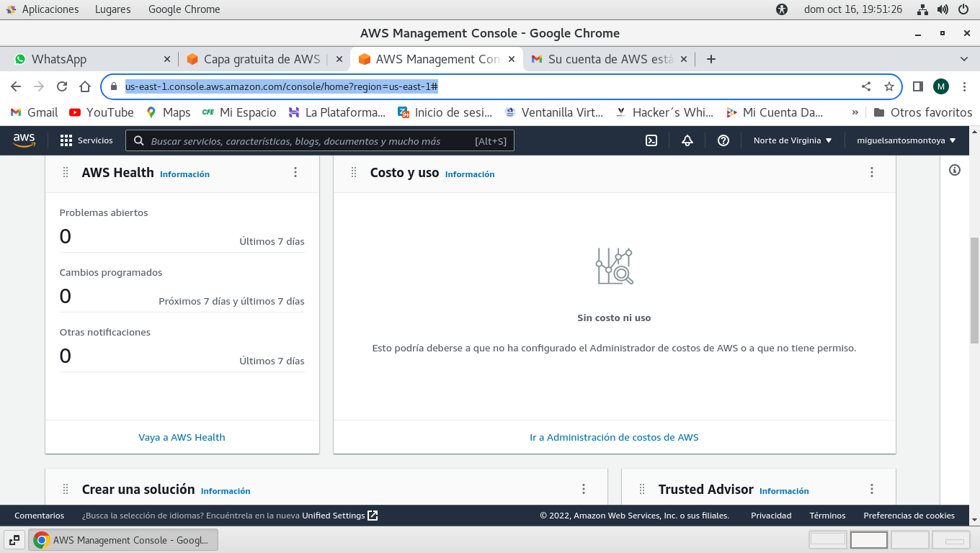Expand the miguelsantosmontoya account menu
The image size is (980, 553).
pyautogui.click(x=906, y=140)
